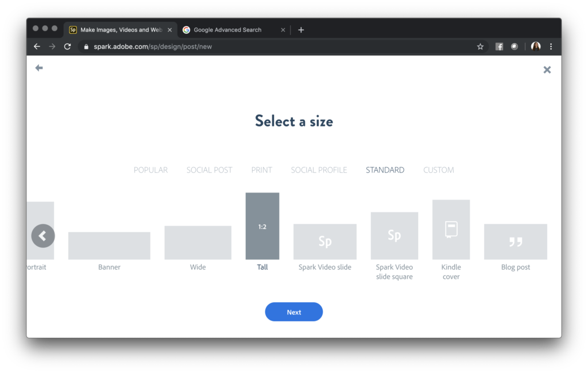The image size is (588, 373).
Task: Pick the Tall 1:2 size
Action: (x=262, y=225)
